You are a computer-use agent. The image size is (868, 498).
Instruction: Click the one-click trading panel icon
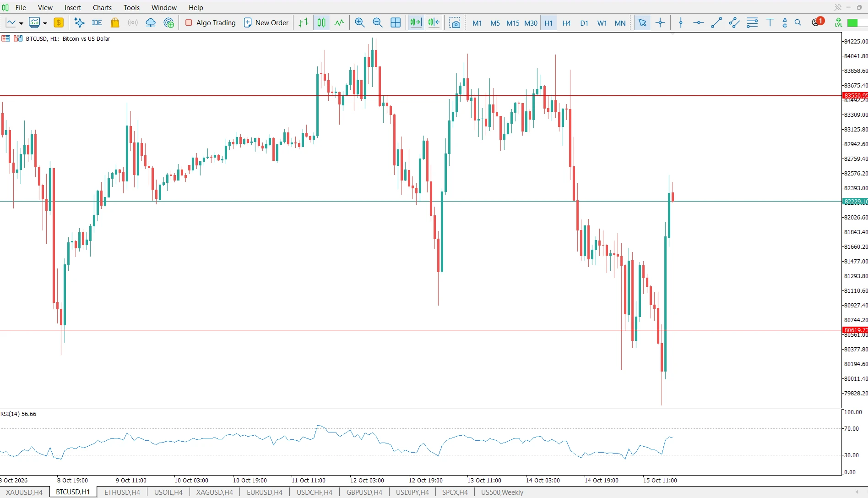pyautogui.click(x=6, y=38)
